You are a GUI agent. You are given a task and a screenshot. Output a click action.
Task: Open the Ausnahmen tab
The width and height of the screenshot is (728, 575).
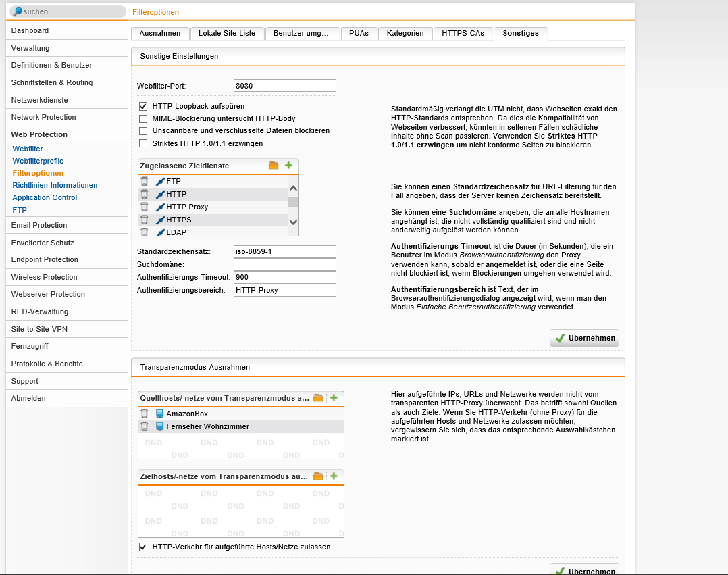(x=159, y=33)
